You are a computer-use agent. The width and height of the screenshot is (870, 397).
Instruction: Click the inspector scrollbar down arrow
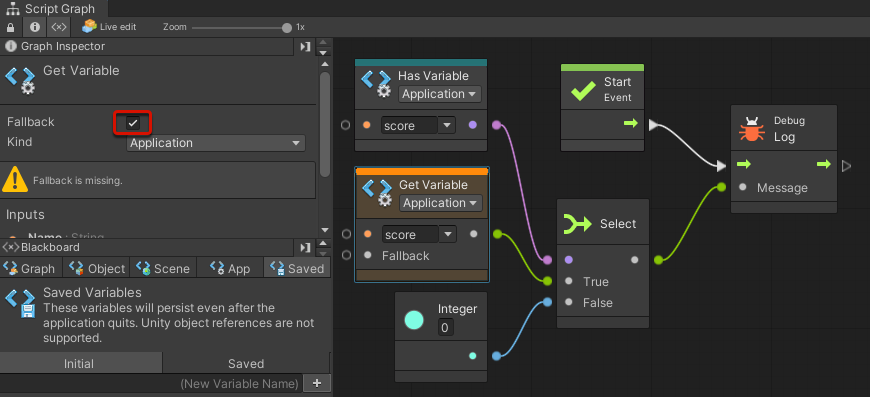325,230
